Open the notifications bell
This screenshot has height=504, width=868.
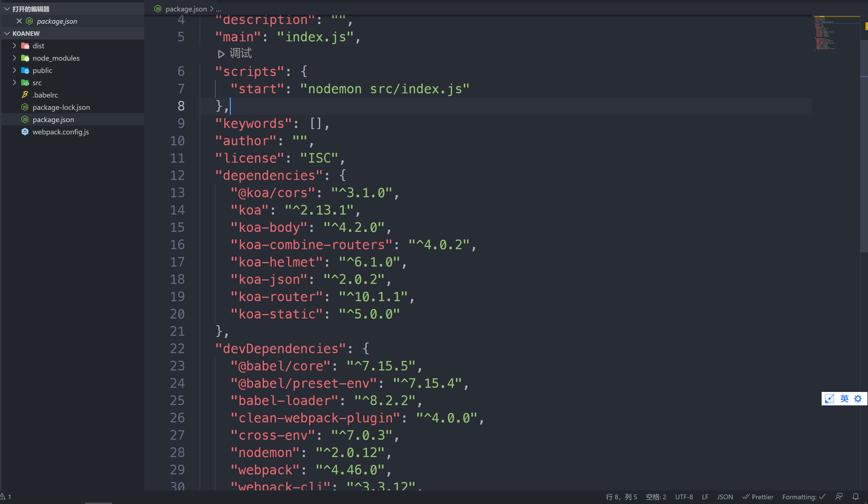(856, 496)
